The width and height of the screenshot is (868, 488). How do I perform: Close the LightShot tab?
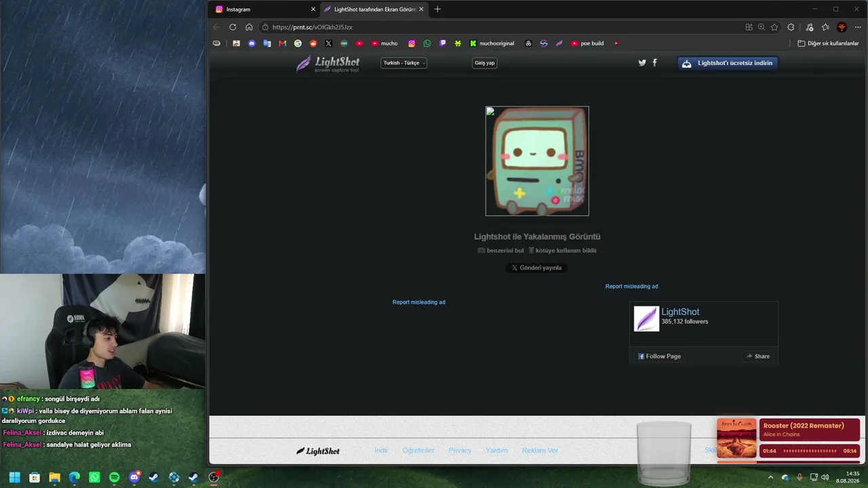pyautogui.click(x=421, y=9)
